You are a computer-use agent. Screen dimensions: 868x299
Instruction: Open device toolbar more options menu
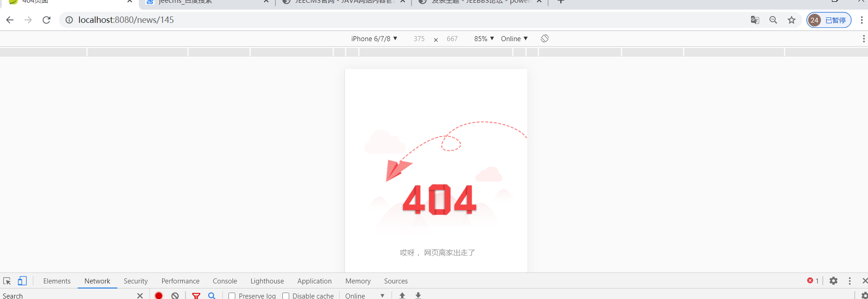863,39
